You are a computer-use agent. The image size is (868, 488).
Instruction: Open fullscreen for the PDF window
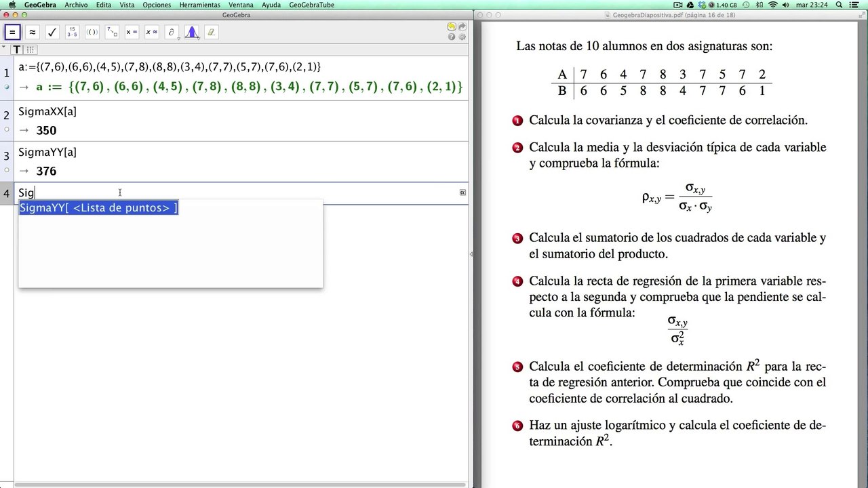pyautogui.click(x=861, y=15)
